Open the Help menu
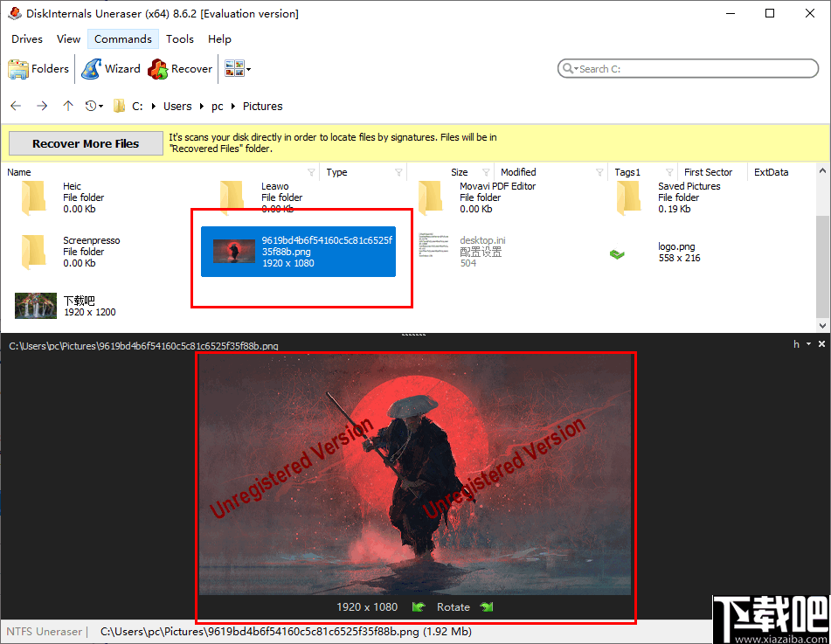831x644 pixels. [219, 39]
